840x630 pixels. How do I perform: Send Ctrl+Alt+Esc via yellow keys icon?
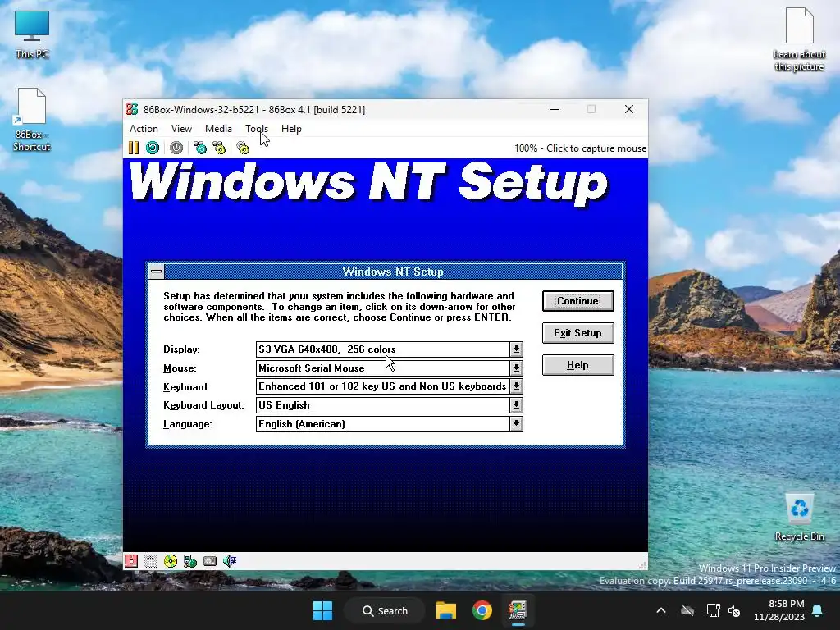tap(219, 148)
